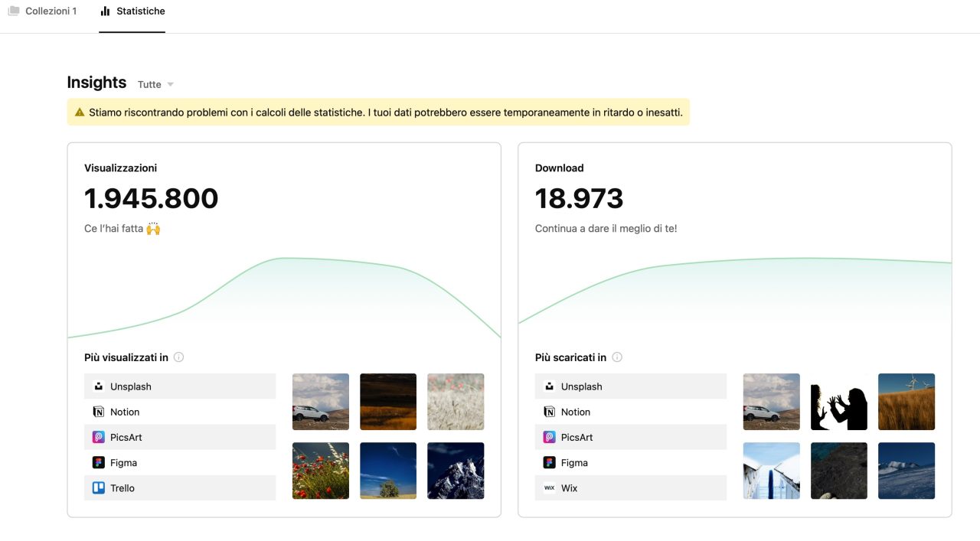Open white car thumbnail in most downloaded
The width and height of the screenshot is (980, 541).
[x=772, y=402]
